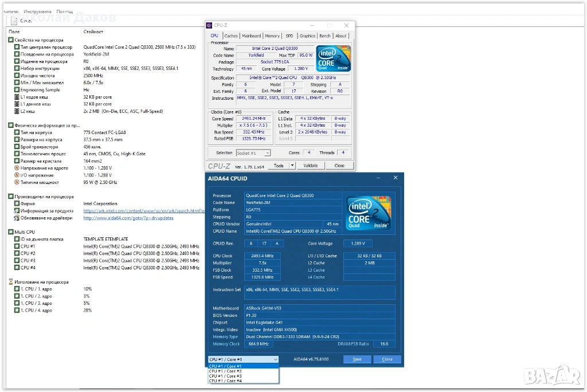Viewport: 587px width, 392px height.
Task: Open the SPD tab in CPU-Z
Action: point(289,36)
